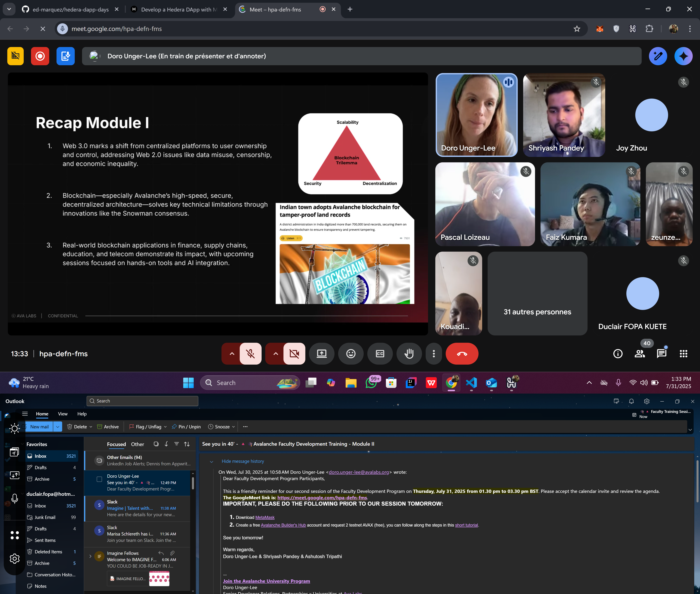Expand audio settings arrow beside microphone
The width and height of the screenshot is (700, 594).
tap(232, 353)
